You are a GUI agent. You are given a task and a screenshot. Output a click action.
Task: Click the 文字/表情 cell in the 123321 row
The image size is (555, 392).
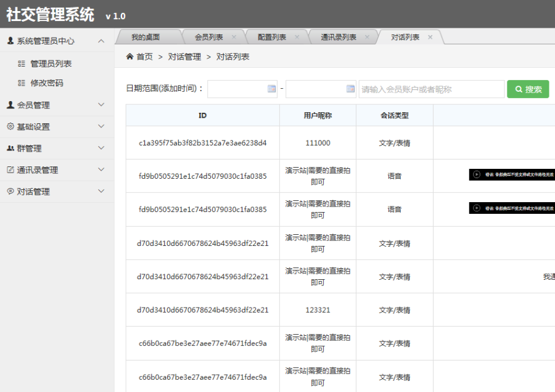tap(394, 310)
